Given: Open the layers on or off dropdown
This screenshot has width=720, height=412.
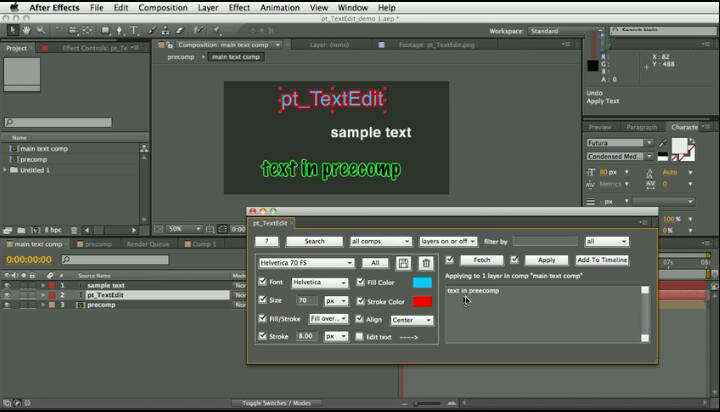Looking at the screenshot, I should [448, 241].
